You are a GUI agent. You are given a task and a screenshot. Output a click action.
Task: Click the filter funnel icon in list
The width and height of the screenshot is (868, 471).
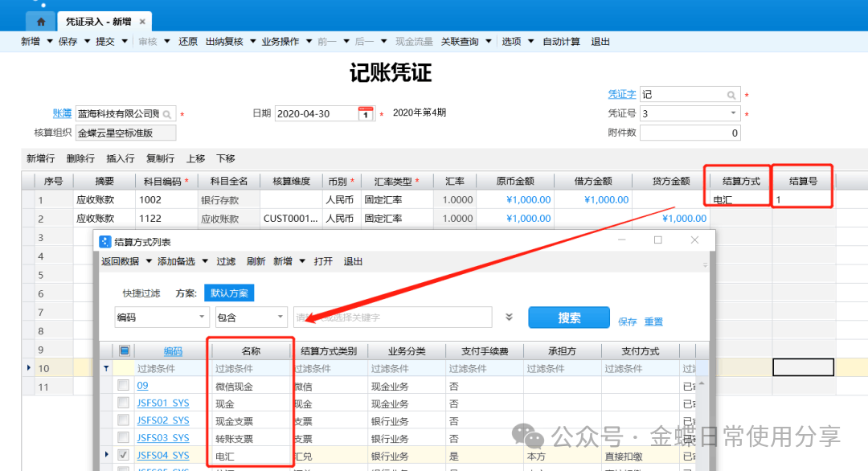click(x=106, y=368)
